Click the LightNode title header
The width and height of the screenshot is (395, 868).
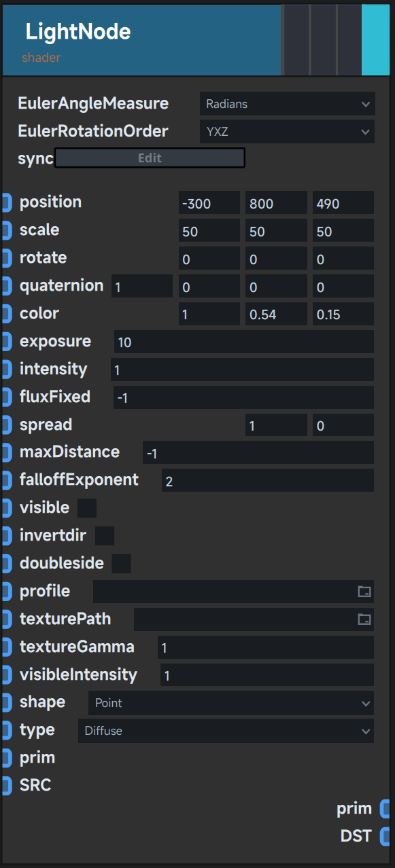pyautogui.click(x=141, y=39)
